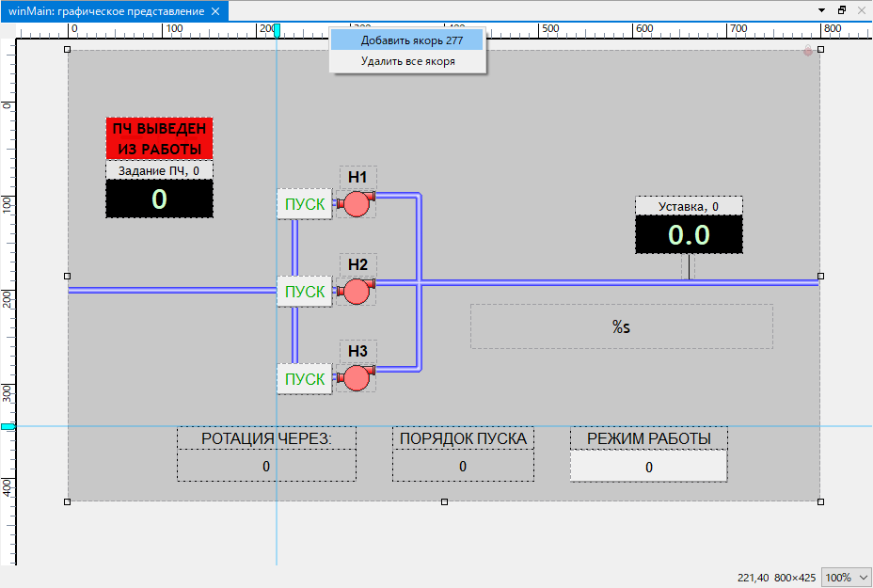This screenshot has width=873, height=588.
Task: Open the 100% zoom dropdown
Action: pos(847,577)
